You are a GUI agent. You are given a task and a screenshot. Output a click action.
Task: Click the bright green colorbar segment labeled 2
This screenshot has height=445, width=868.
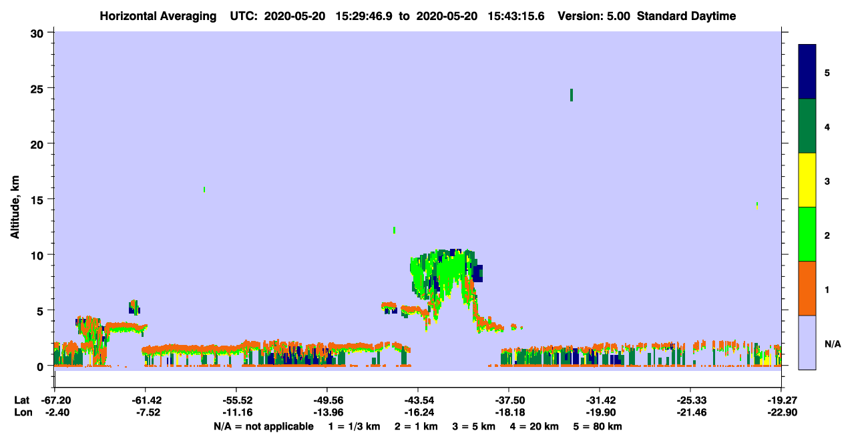(x=807, y=234)
